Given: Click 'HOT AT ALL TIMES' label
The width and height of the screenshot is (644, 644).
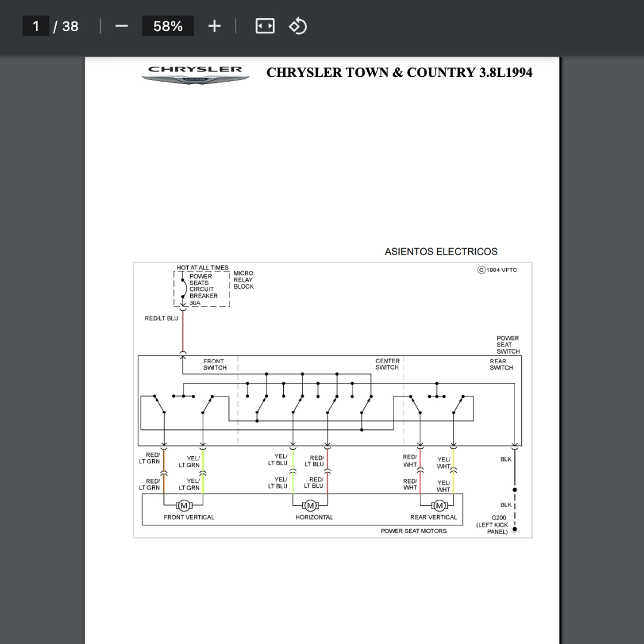Looking at the screenshot, I should [x=203, y=267].
